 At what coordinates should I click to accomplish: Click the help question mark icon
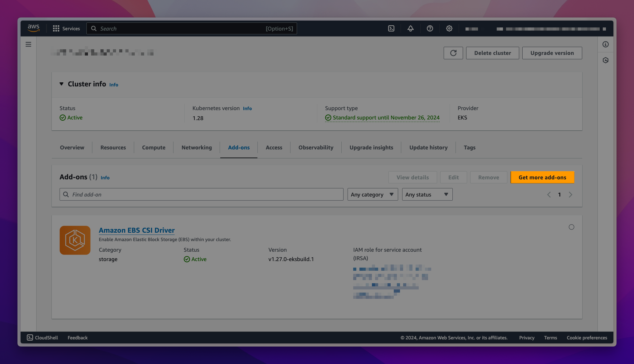point(429,28)
